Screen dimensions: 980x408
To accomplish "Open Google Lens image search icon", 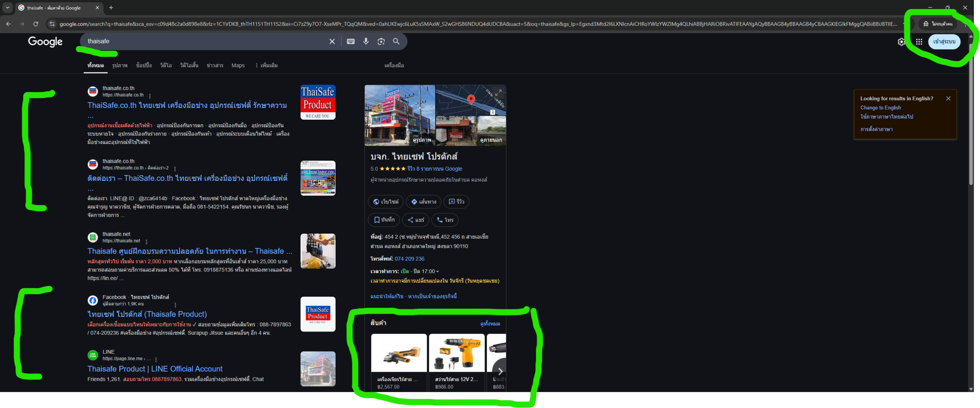I will tap(381, 41).
